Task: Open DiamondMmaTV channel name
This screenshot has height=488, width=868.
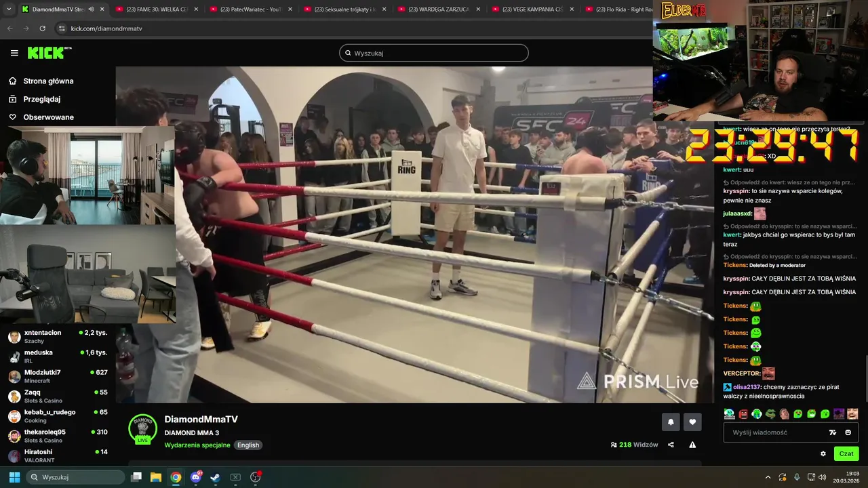Action: (x=201, y=420)
